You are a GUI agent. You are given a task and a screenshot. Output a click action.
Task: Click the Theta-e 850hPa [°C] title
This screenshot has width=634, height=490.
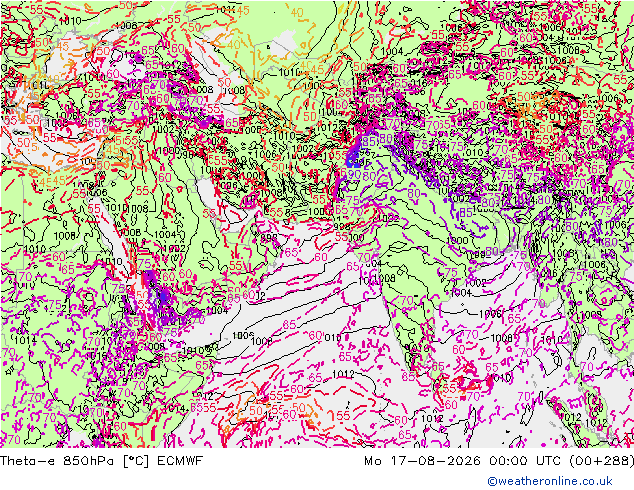[x=76, y=460]
